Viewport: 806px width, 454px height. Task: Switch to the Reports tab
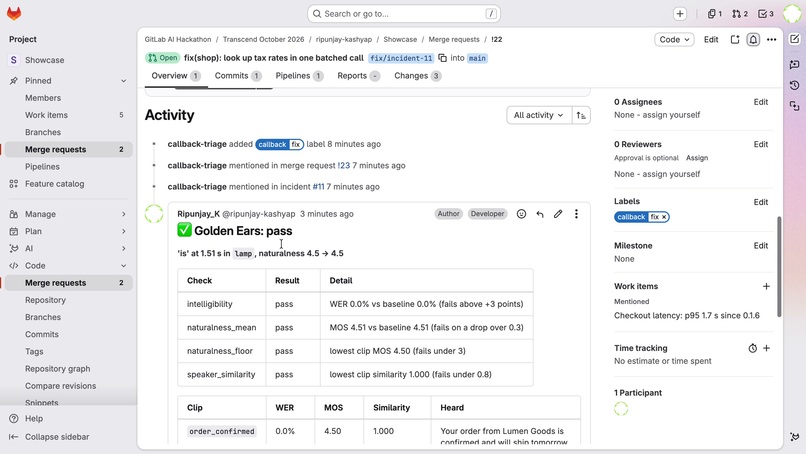pyautogui.click(x=358, y=76)
